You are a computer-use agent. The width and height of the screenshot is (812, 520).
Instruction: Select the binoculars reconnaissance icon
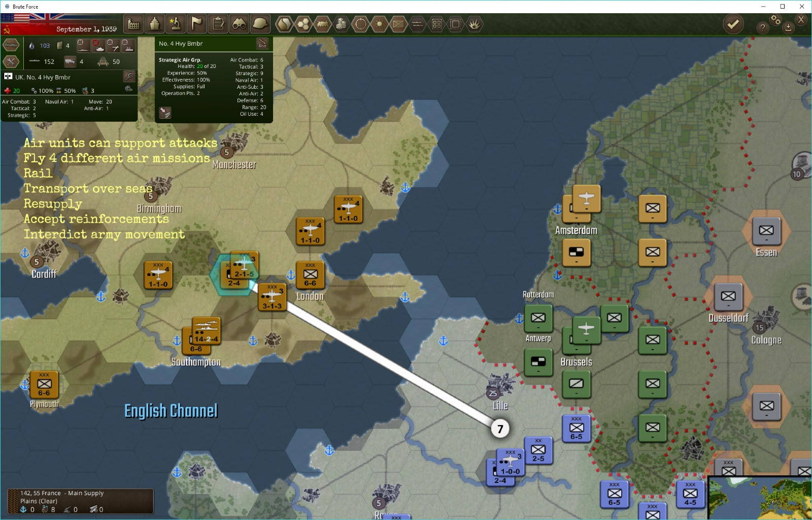pos(239,24)
